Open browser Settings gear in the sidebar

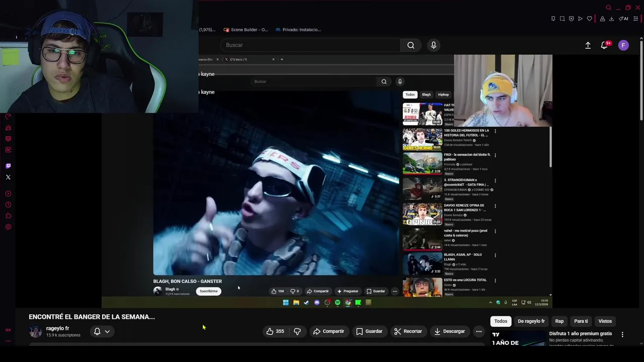(x=8, y=227)
